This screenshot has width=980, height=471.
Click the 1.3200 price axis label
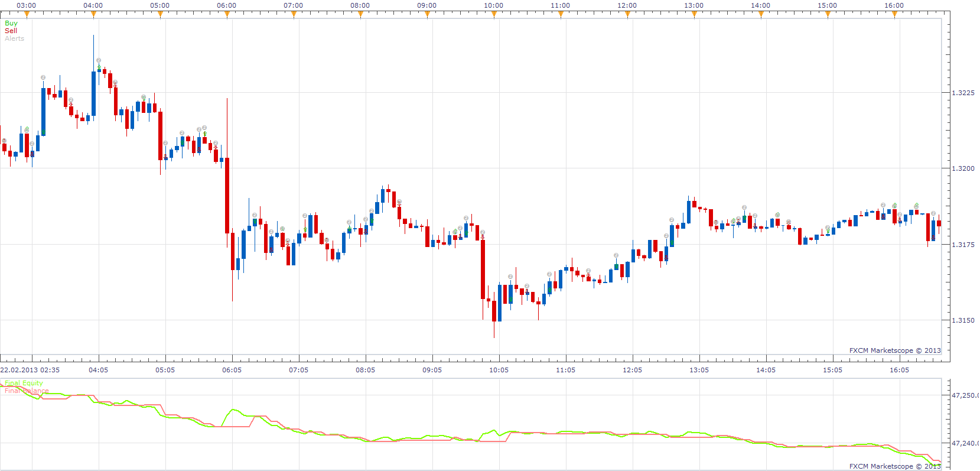[963, 168]
